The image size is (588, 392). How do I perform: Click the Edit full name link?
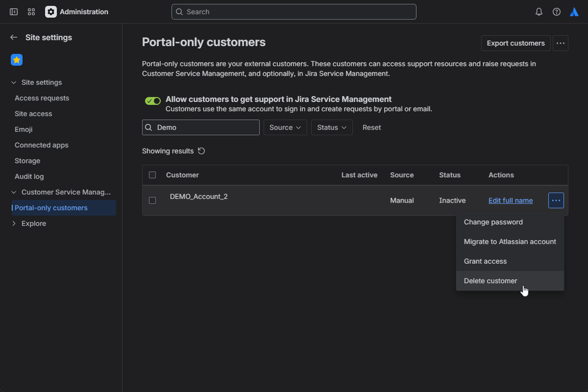510,200
